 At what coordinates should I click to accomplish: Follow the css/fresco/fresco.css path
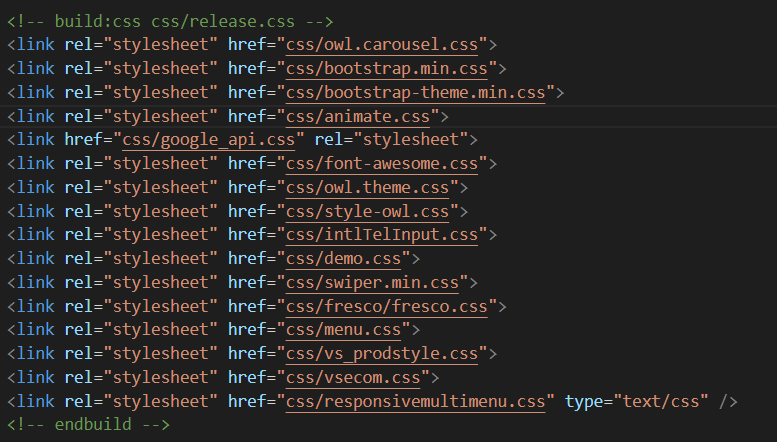coord(391,306)
